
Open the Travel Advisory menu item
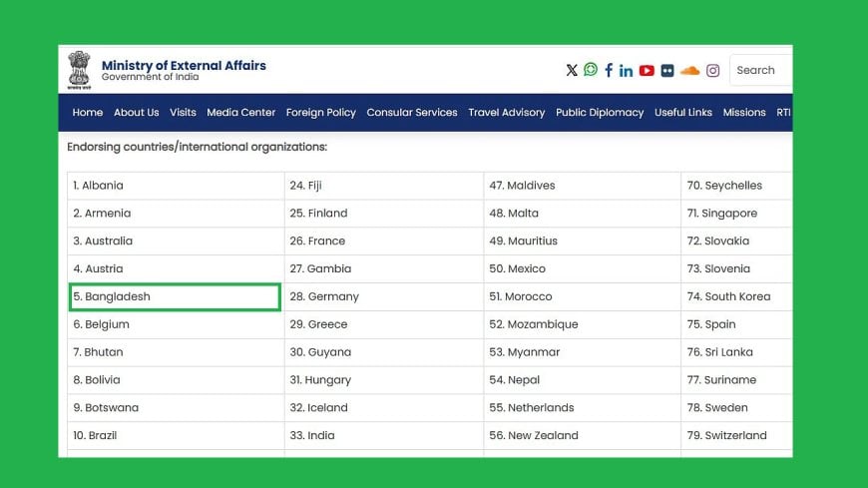[x=506, y=113]
